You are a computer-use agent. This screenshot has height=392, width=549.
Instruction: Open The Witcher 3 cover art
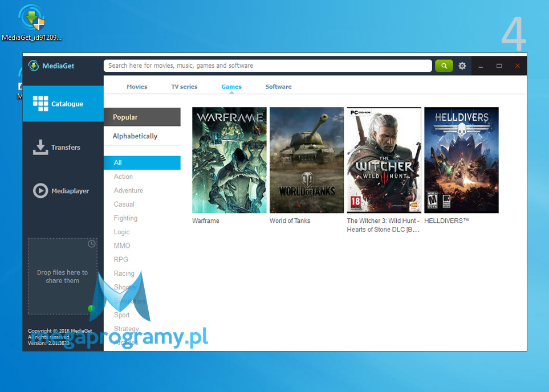click(384, 160)
